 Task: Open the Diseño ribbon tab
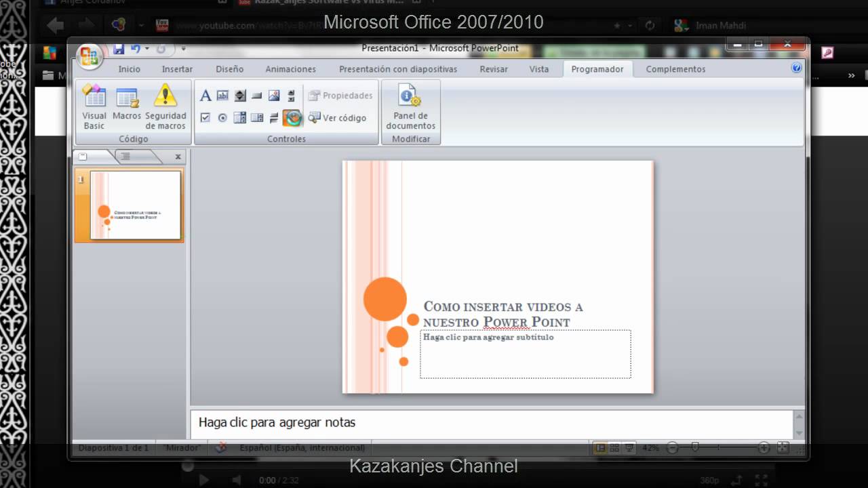pos(230,69)
